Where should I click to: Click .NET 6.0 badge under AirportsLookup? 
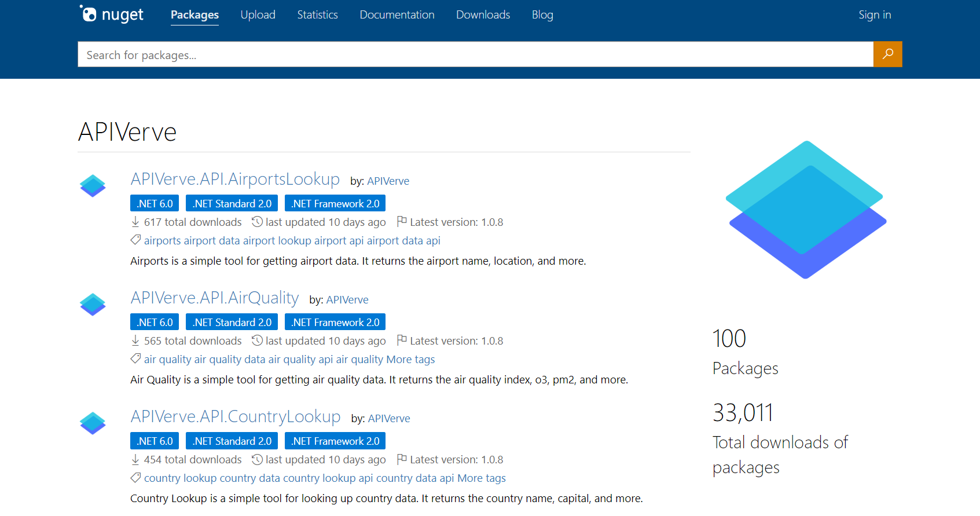coord(155,203)
